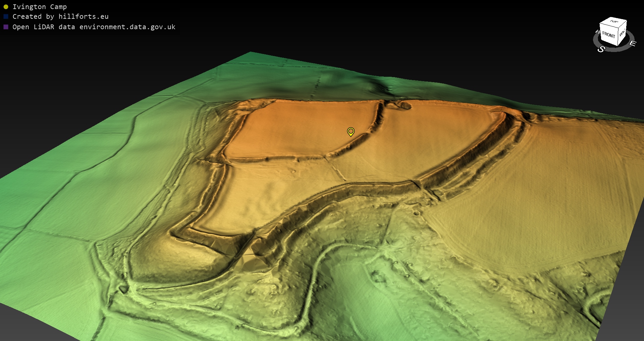Click the RIGHT face of view cube
Viewport: 644px width, 341px height.
coord(622,33)
